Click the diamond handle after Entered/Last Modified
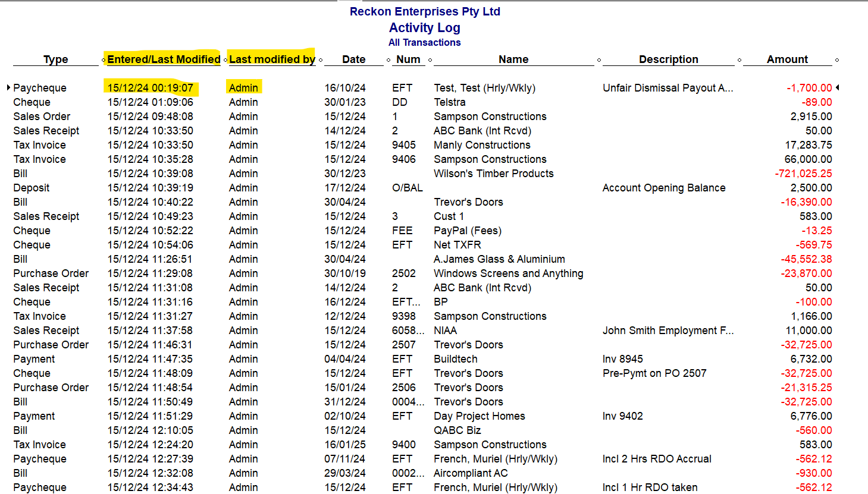Image resolution: width=868 pixels, height=494 pixels. (225, 60)
